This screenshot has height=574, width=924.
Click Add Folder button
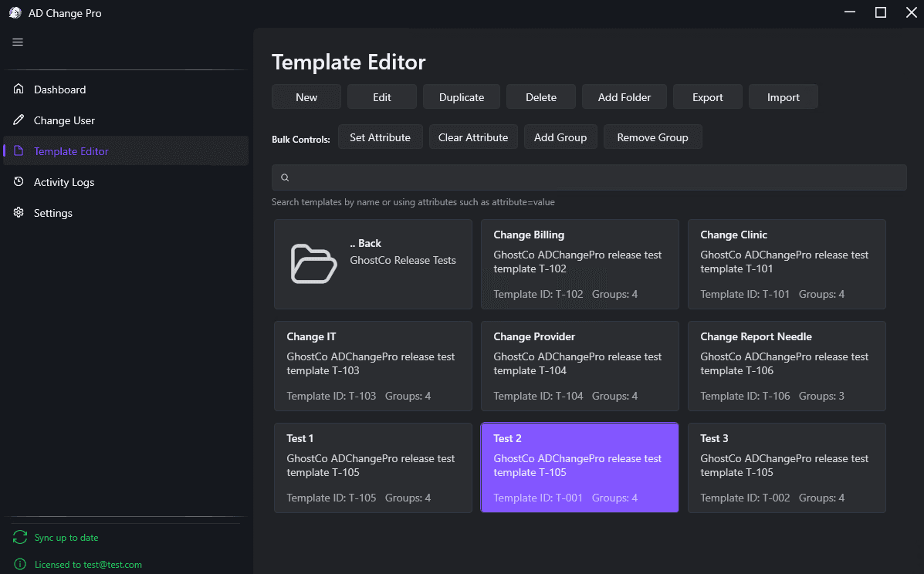[x=624, y=97]
